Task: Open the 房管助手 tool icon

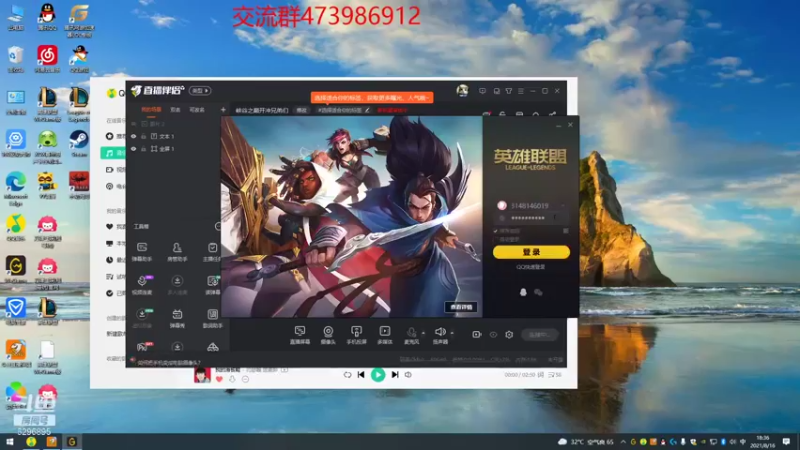Action: point(177,248)
